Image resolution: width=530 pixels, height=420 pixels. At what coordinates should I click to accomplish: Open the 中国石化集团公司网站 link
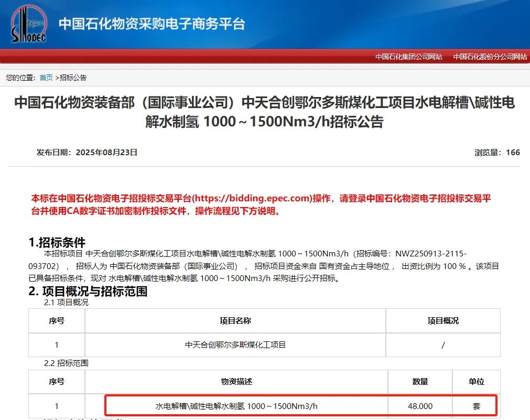tap(408, 57)
